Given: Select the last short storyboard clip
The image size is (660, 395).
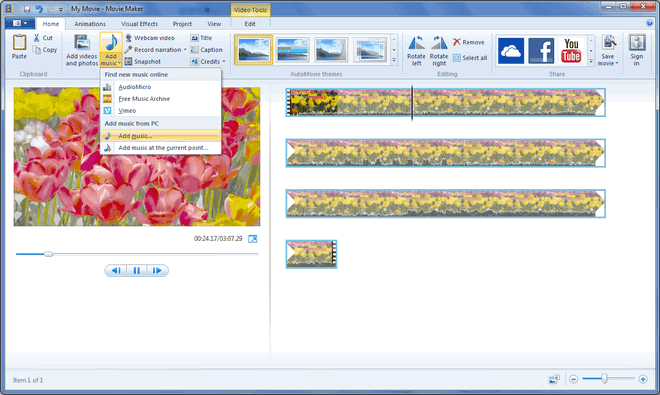Looking at the screenshot, I should [x=311, y=254].
